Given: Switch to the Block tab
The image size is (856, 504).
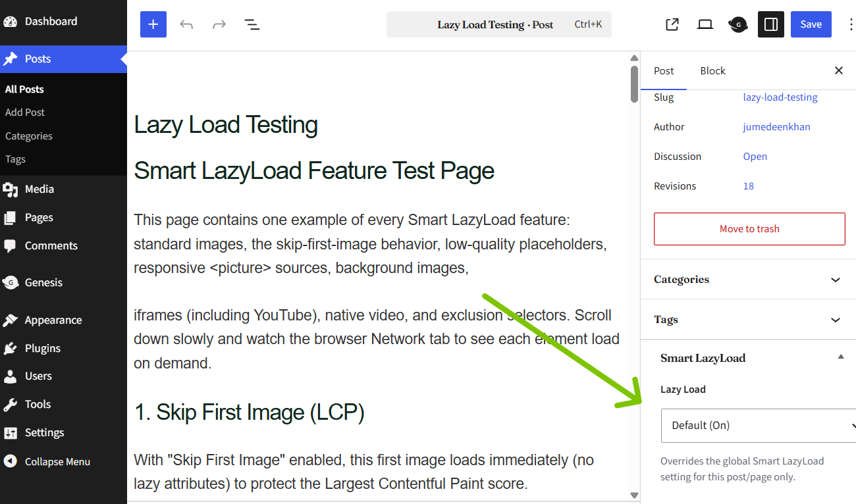Looking at the screenshot, I should (x=712, y=70).
